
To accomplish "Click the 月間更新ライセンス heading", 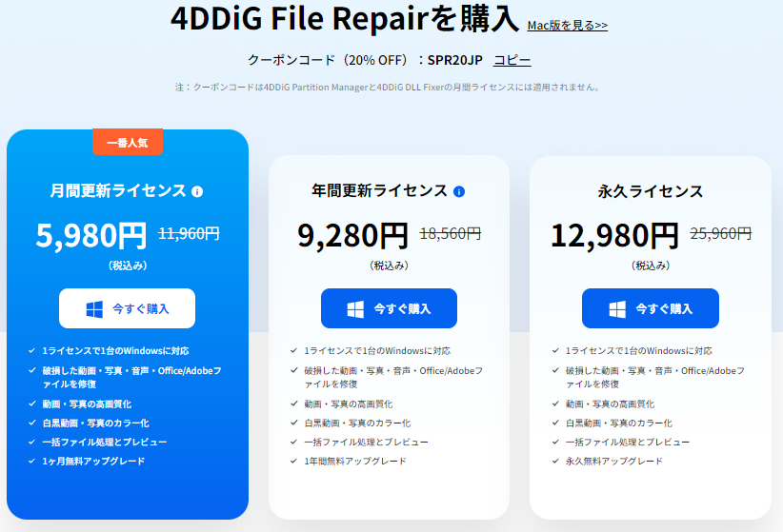I will (x=118, y=190).
